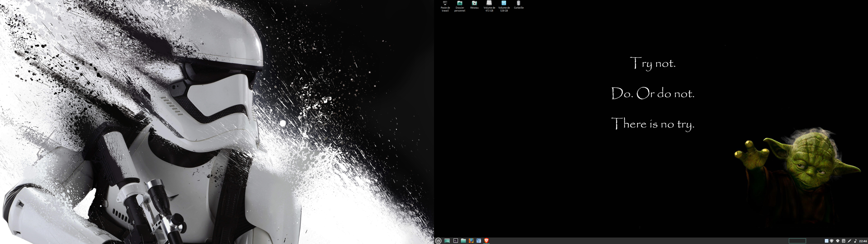Click the Brave browser taskbar button
Screen dimensions: 868x244
coord(486,241)
